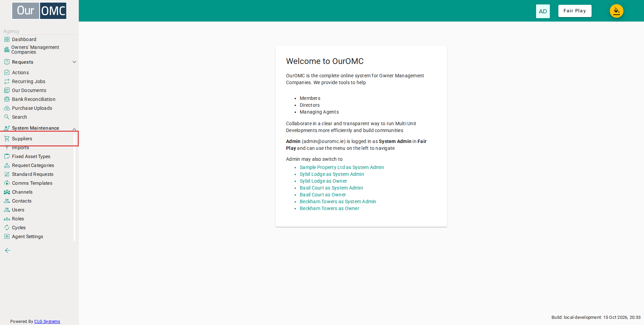644x325 pixels.
Task: Click the AD user avatar button
Action: (x=543, y=11)
